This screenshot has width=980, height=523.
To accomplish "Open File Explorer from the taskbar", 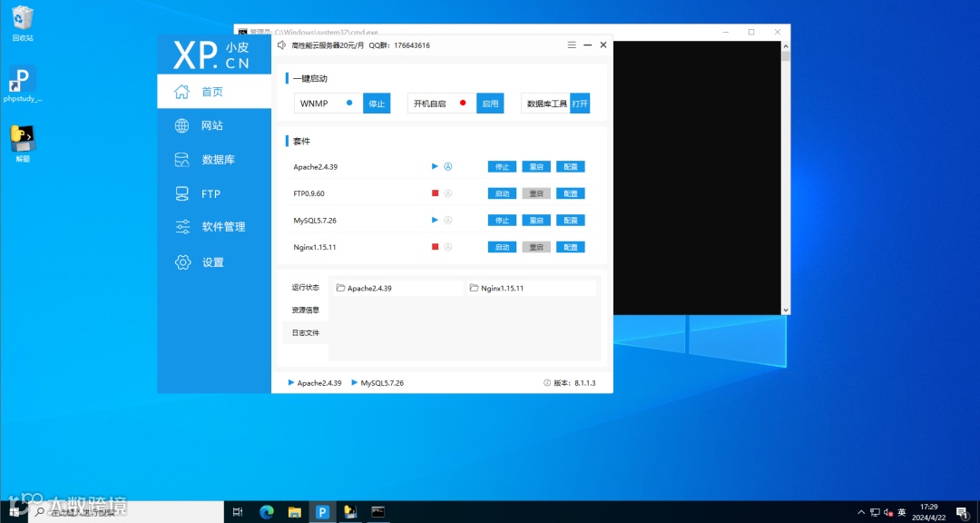I will point(294,512).
